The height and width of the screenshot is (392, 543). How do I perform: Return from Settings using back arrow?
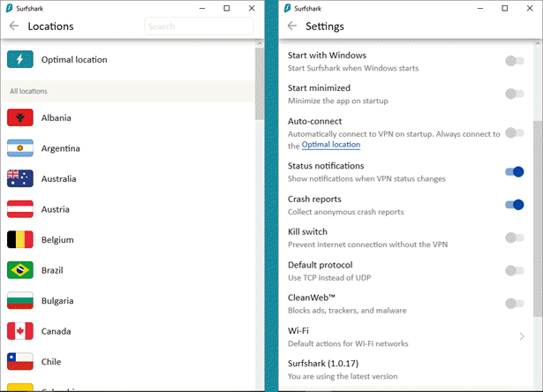292,26
